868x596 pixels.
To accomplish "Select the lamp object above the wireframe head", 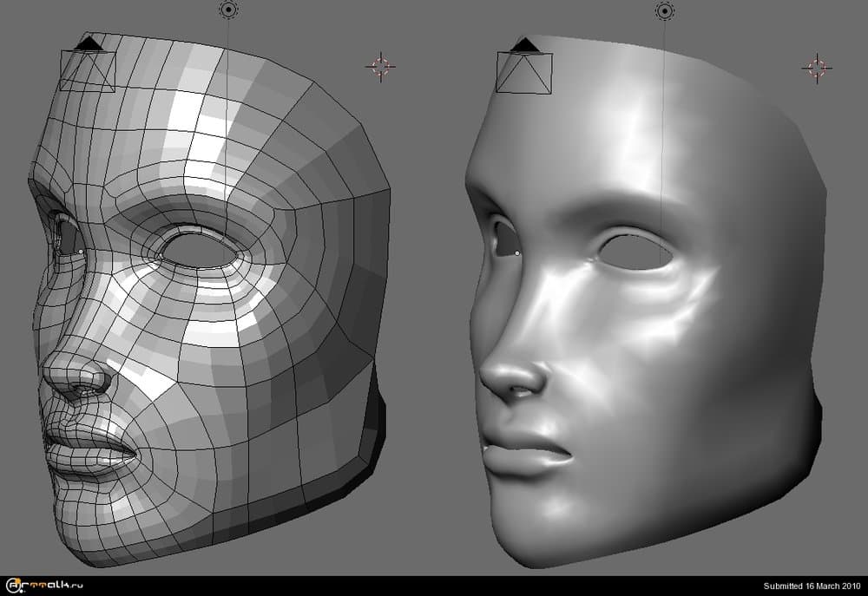I will pos(228,10).
